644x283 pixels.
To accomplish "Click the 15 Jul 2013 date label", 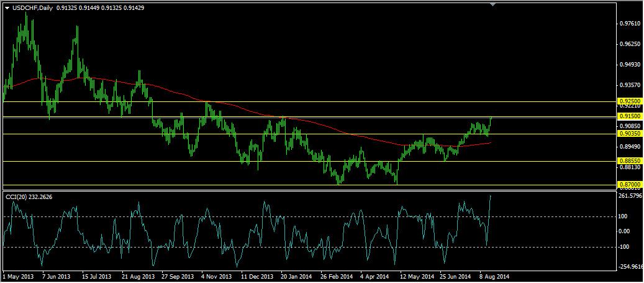I will tap(97, 276).
